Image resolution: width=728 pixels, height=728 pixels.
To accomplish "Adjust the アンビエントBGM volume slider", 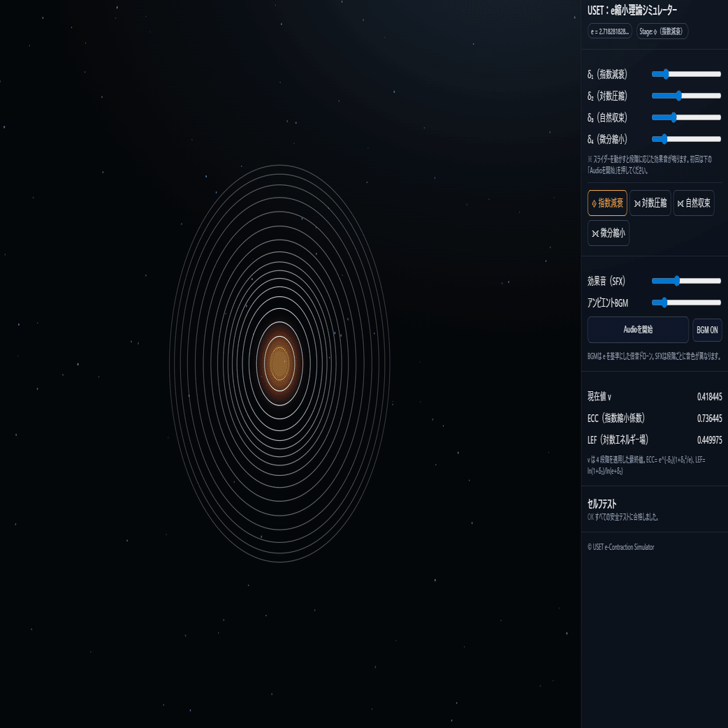I will point(686,303).
